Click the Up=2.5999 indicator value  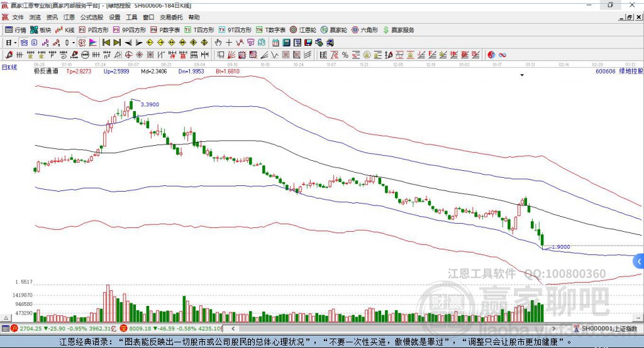[x=116, y=72]
